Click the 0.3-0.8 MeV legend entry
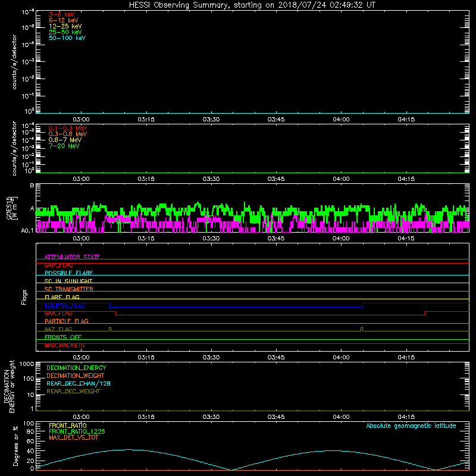This screenshot has width=476, height=476. (x=68, y=134)
